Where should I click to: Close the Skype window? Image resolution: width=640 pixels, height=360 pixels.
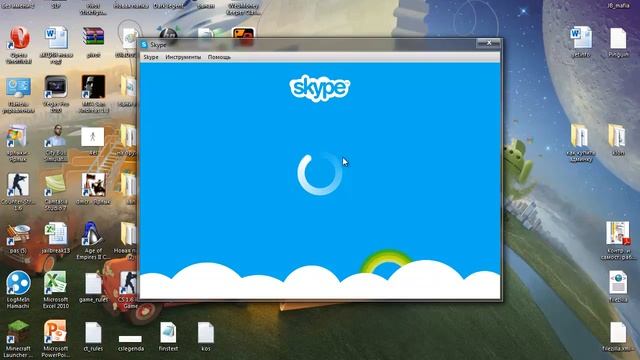[488, 43]
